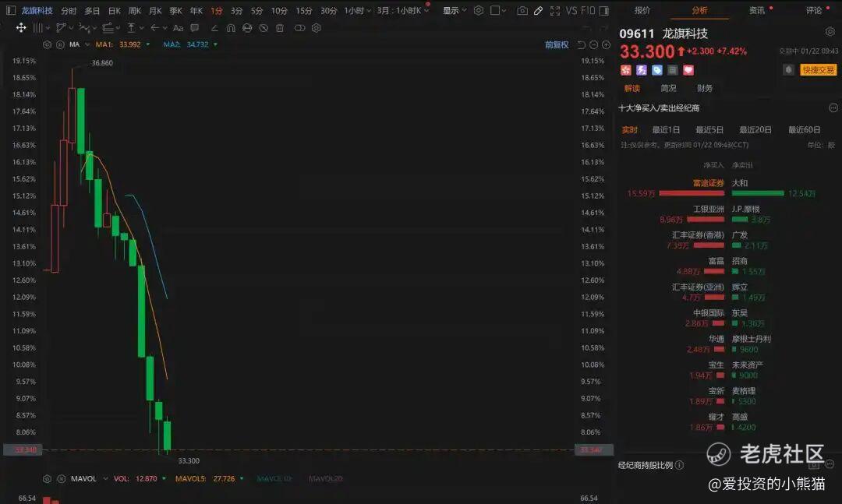Screen dimensions: 842x504
Task: Zoom out chart with minus circle
Action: point(593,44)
